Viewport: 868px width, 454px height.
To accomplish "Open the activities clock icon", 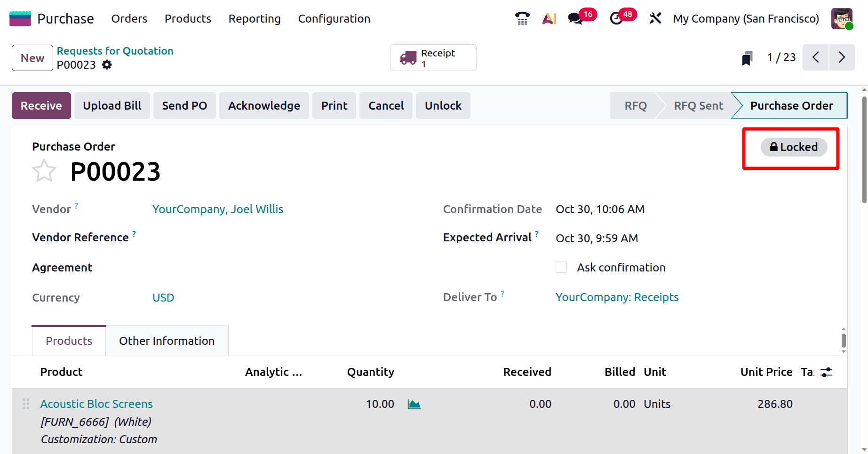I will click(x=617, y=18).
